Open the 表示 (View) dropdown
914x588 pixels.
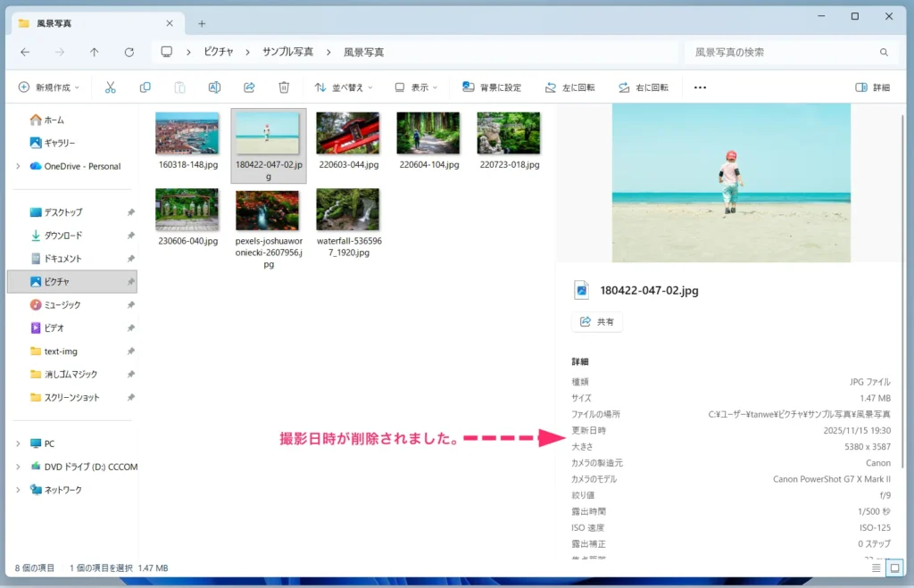coord(415,87)
